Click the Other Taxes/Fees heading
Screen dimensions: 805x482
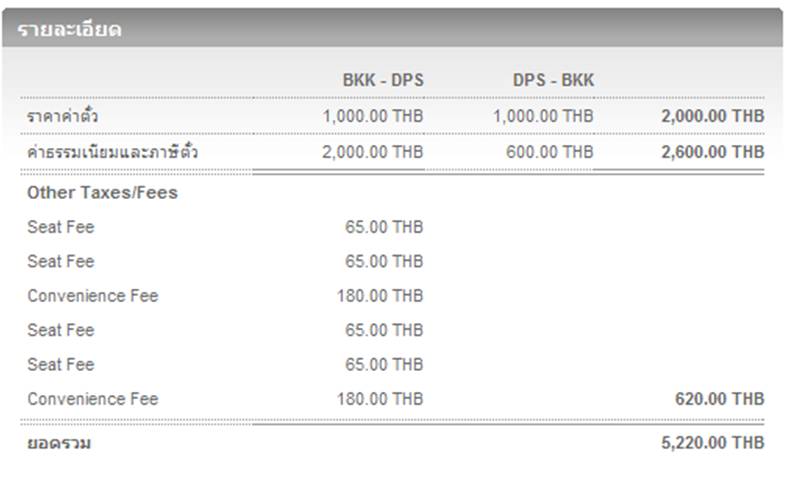click(102, 192)
